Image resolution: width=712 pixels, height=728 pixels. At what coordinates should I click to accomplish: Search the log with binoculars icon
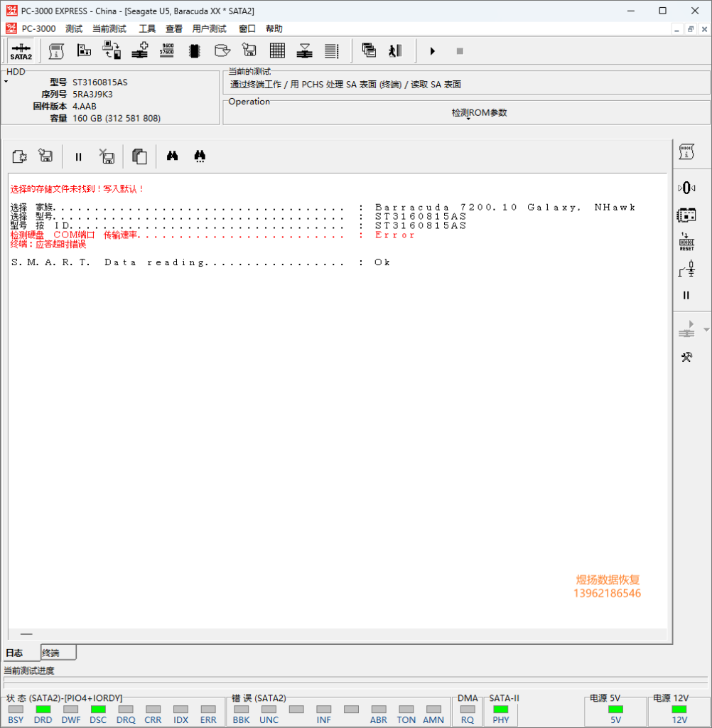pos(172,156)
